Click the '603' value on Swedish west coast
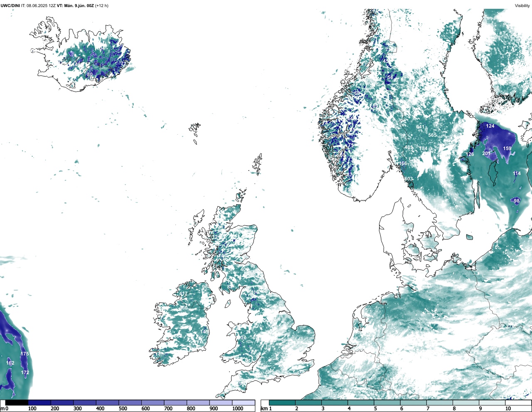Viewport: 532px width, 412px height. (x=409, y=179)
